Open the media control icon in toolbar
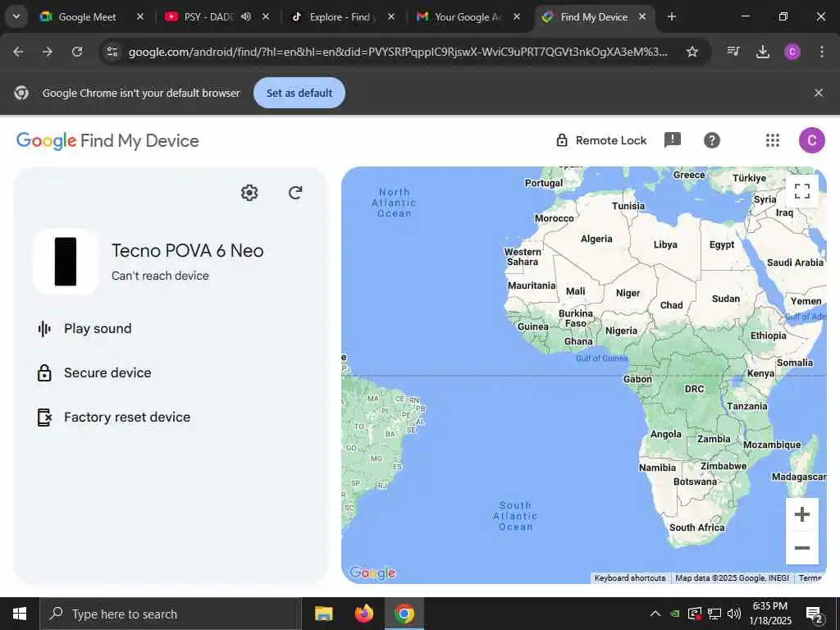The width and height of the screenshot is (840, 630). (x=733, y=52)
